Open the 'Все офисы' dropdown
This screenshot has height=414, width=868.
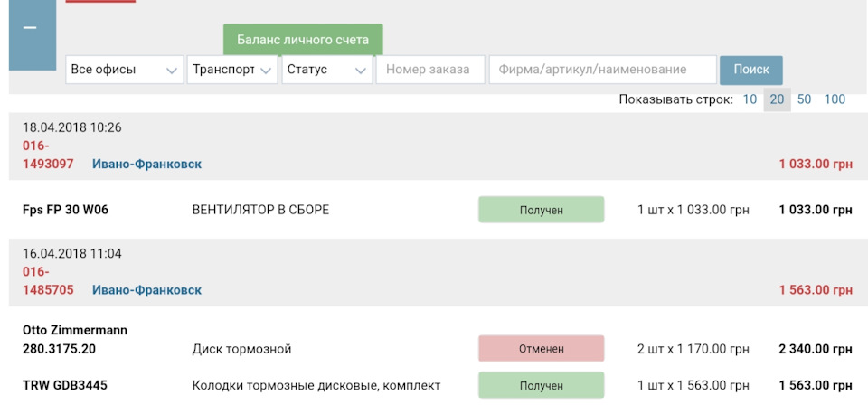(124, 70)
